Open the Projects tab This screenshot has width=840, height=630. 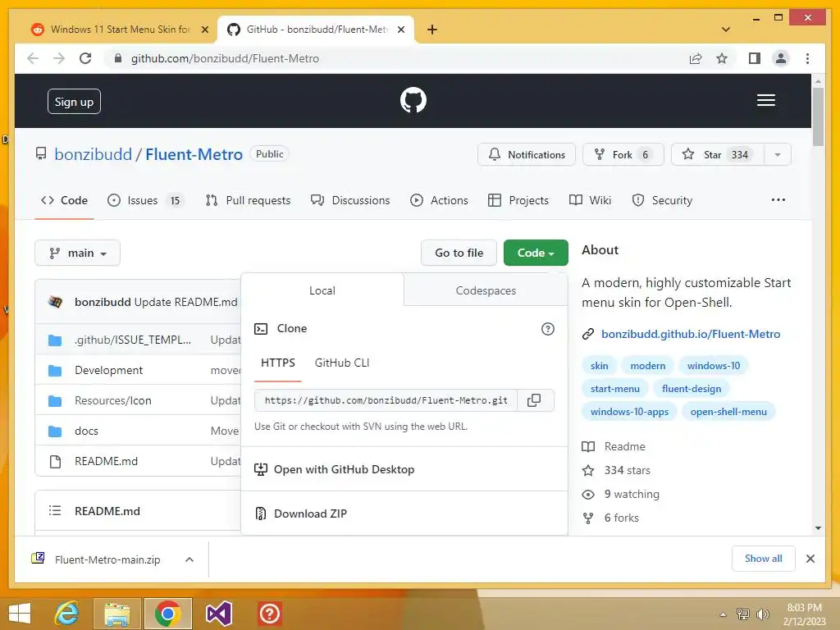(x=518, y=200)
